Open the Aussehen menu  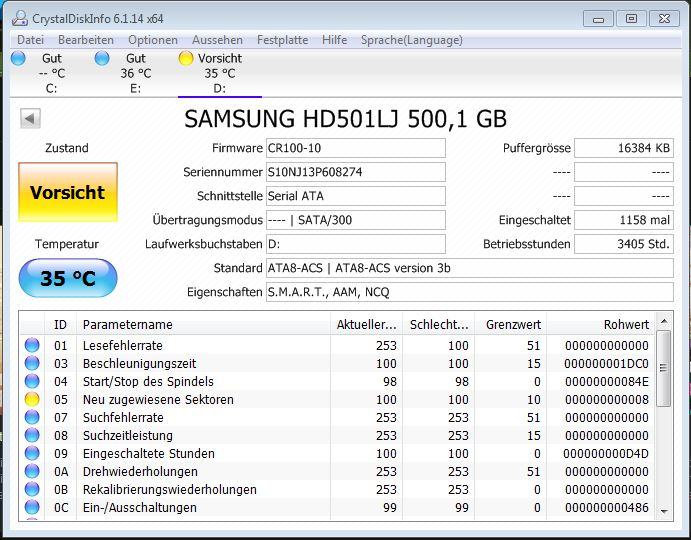[x=217, y=40]
